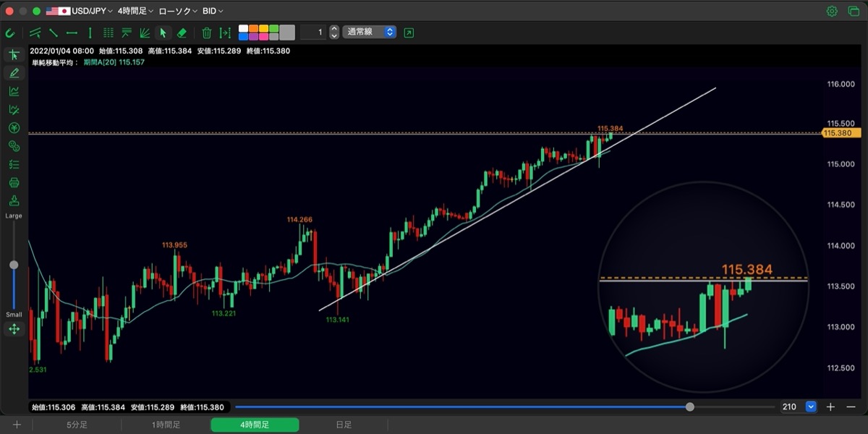Select the Fibonacci fan tool
The image size is (868, 434).
coord(145,33)
